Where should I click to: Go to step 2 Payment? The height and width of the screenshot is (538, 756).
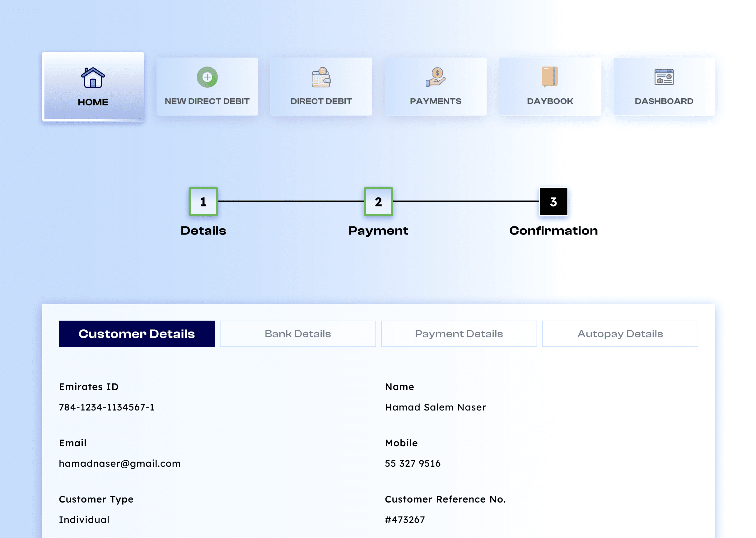[378, 202]
